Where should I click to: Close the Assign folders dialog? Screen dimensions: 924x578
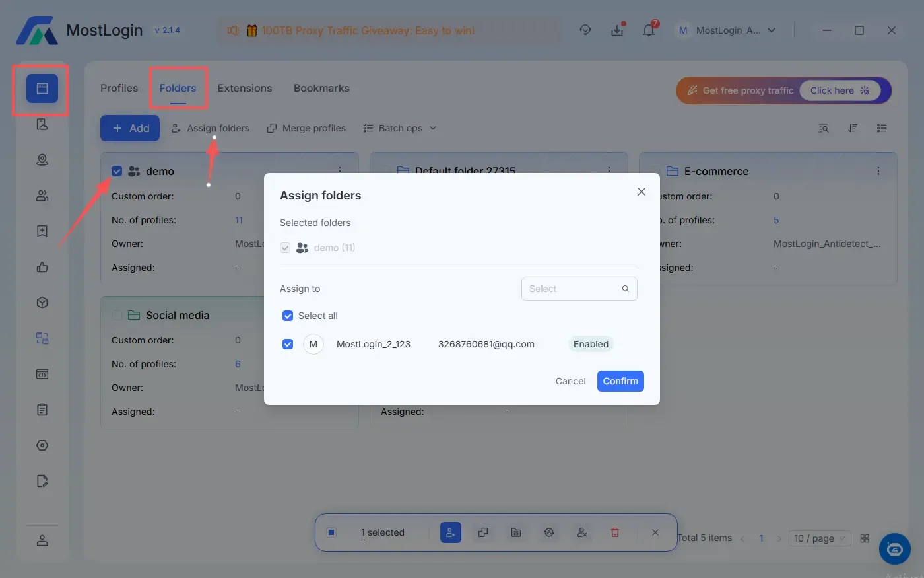642,192
